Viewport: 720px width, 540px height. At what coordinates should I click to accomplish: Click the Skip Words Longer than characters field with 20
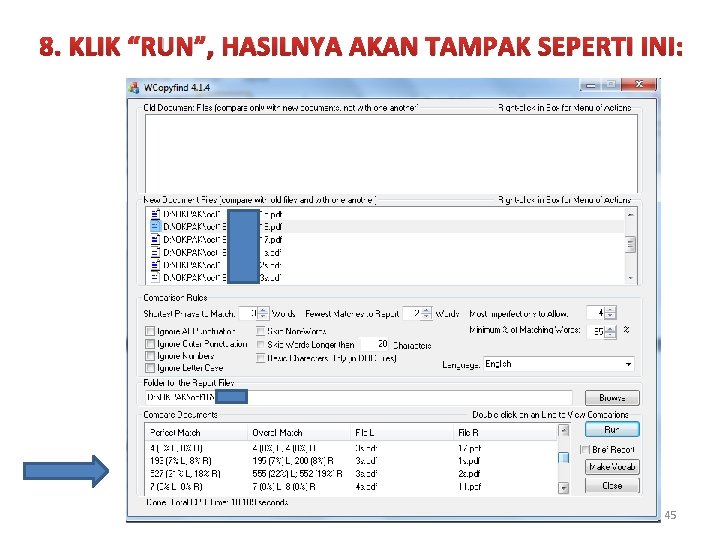coord(375,344)
